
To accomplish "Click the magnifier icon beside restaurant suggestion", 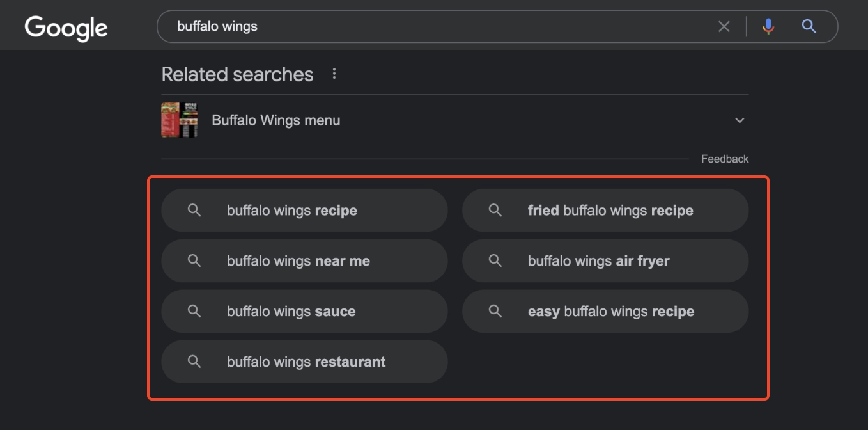I will pyautogui.click(x=194, y=362).
